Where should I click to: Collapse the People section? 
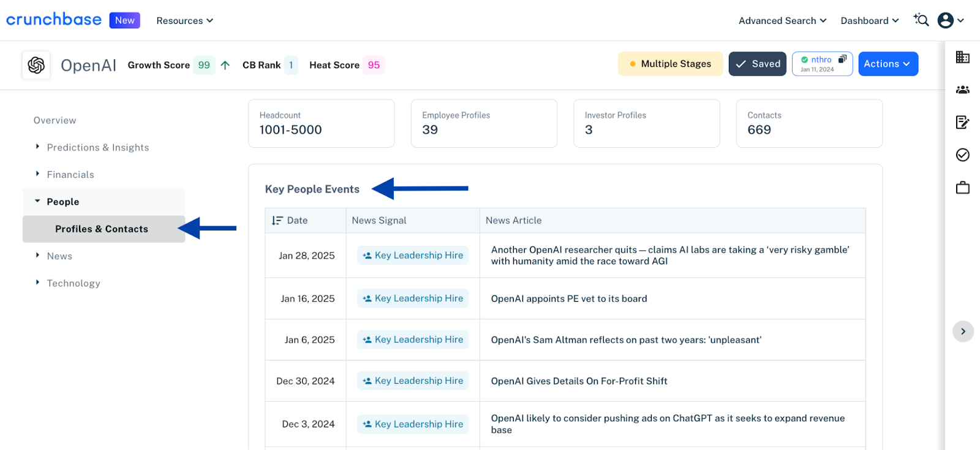coord(104,202)
